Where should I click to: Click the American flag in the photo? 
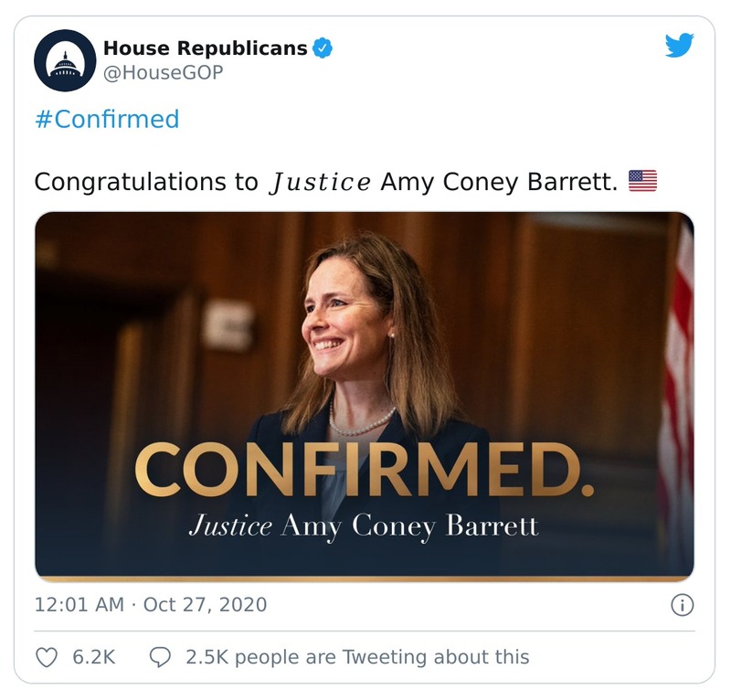(676, 384)
